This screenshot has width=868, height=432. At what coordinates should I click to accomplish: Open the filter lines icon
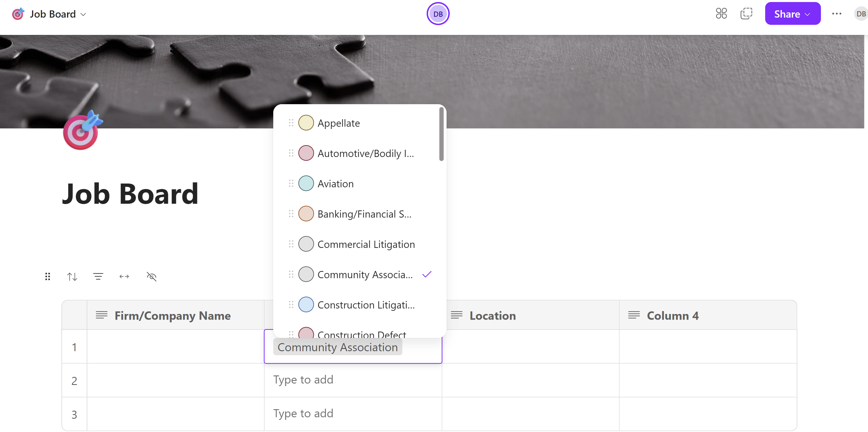[x=98, y=276]
